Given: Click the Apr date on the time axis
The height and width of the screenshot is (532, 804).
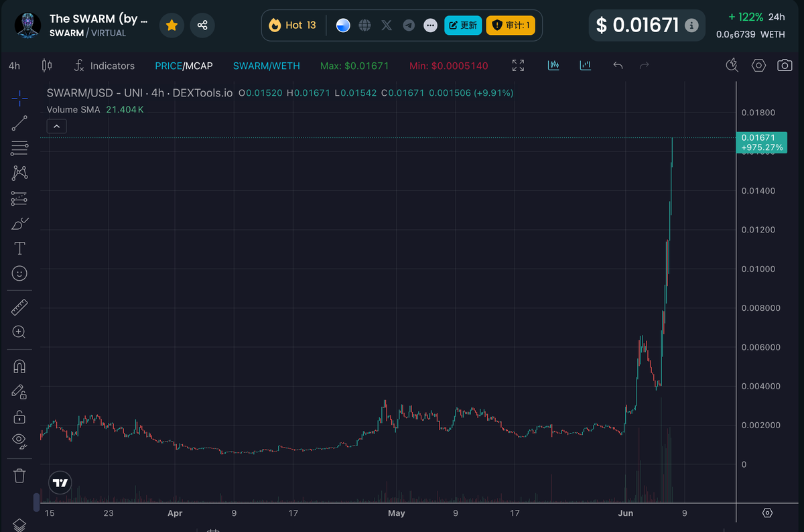Looking at the screenshot, I should [x=175, y=513].
